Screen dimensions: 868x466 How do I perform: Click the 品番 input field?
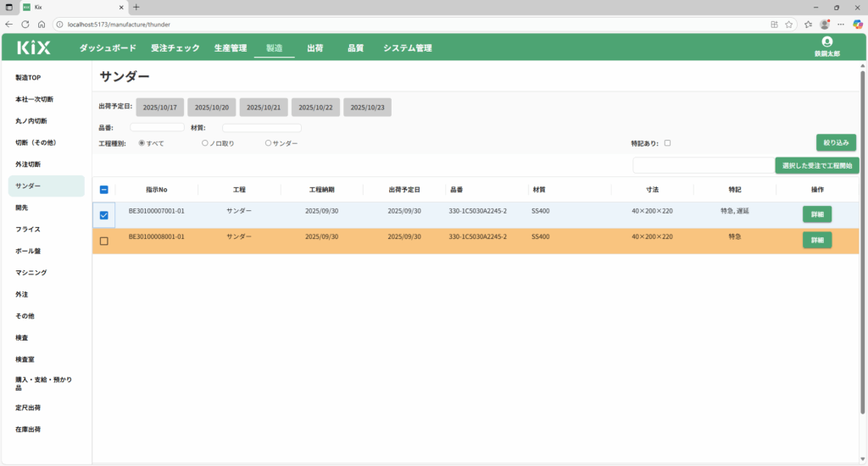pos(157,128)
